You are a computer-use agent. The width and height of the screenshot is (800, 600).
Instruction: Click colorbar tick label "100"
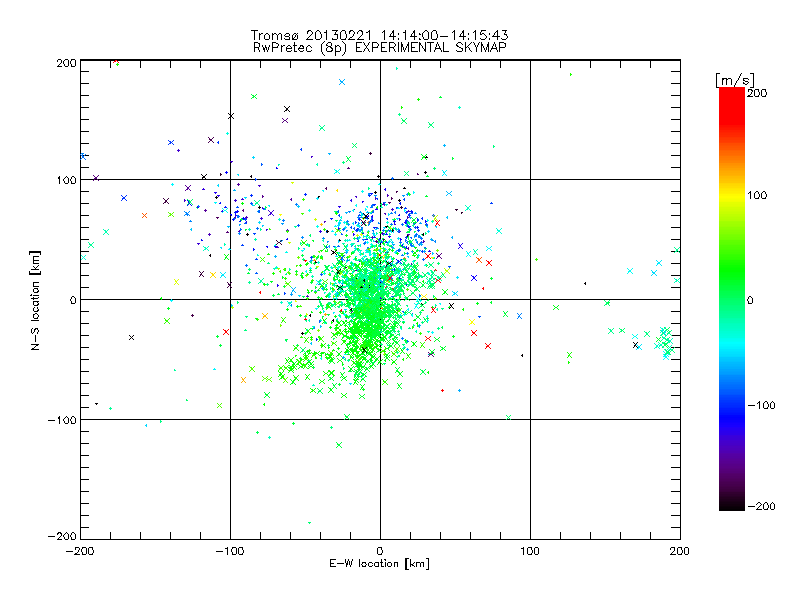(x=757, y=195)
